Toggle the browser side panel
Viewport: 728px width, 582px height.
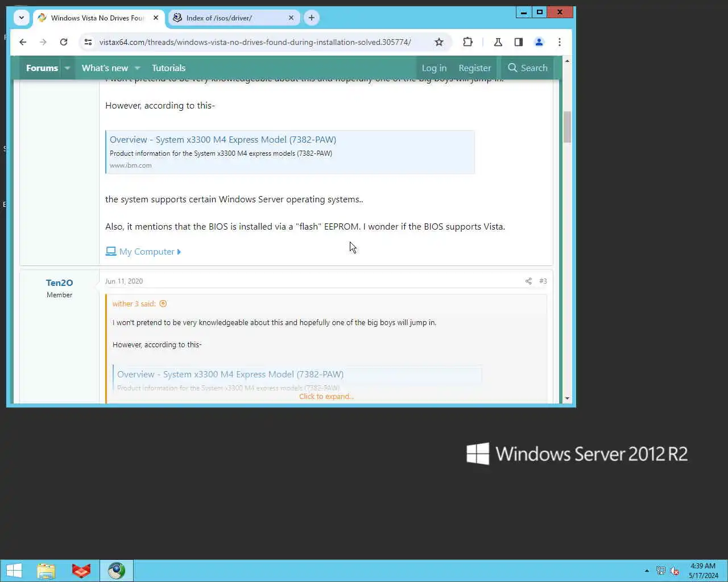click(x=519, y=42)
